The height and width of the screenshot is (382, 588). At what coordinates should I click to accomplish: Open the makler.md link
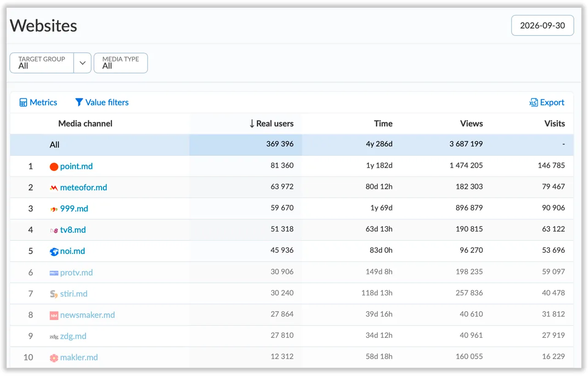click(79, 358)
